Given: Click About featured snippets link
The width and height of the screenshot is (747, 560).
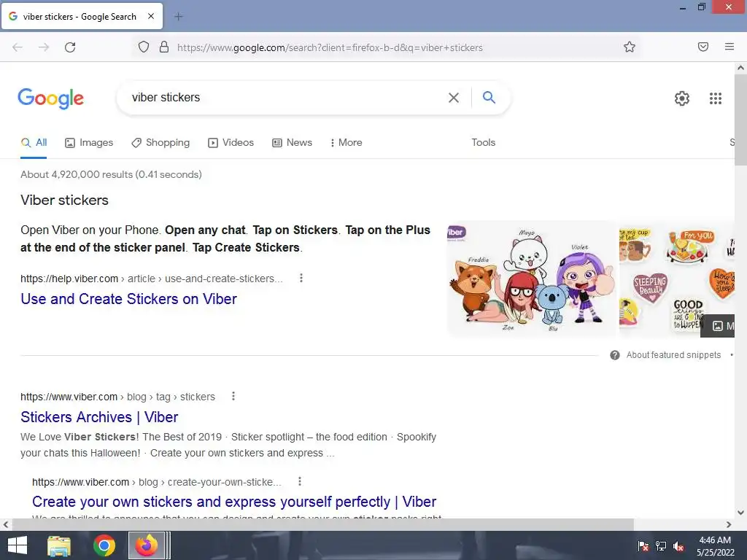Looking at the screenshot, I should [x=673, y=355].
